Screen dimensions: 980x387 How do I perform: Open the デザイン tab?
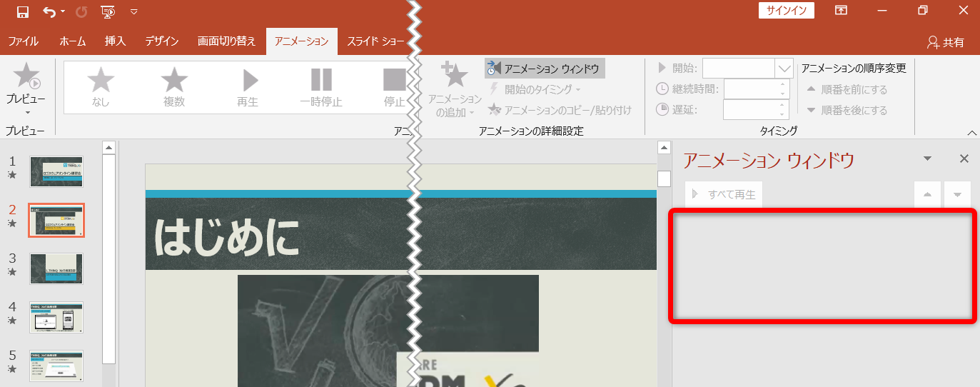coord(161,41)
